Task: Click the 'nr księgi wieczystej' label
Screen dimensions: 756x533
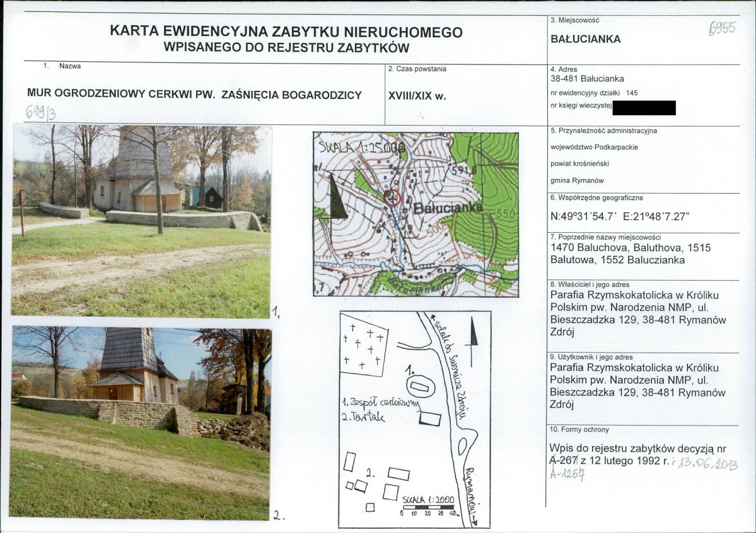Action: click(581, 105)
